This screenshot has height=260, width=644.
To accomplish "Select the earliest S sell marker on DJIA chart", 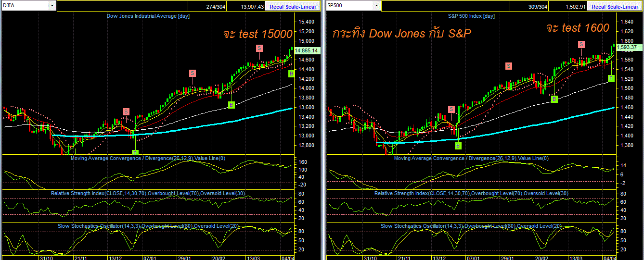I will [x=126, y=111].
